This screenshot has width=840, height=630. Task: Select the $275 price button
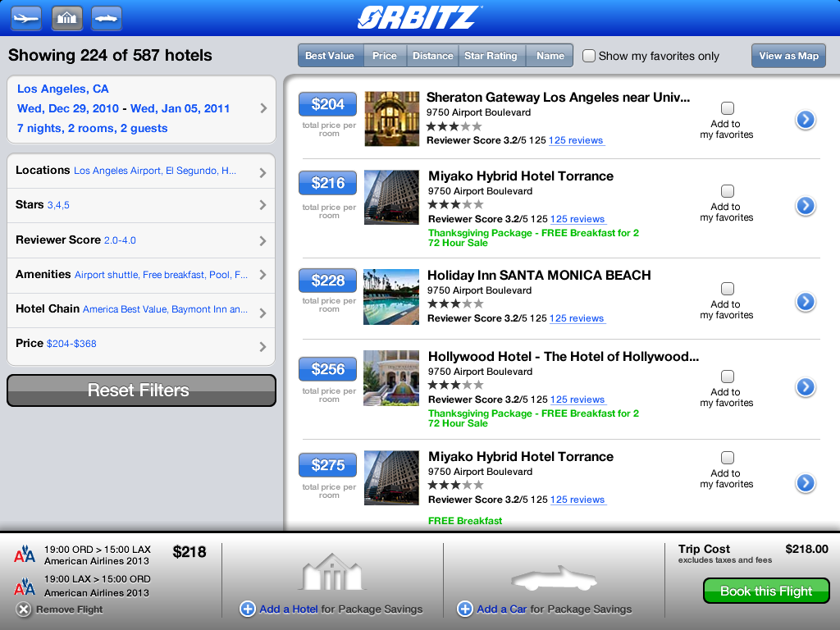[x=327, y=464]
